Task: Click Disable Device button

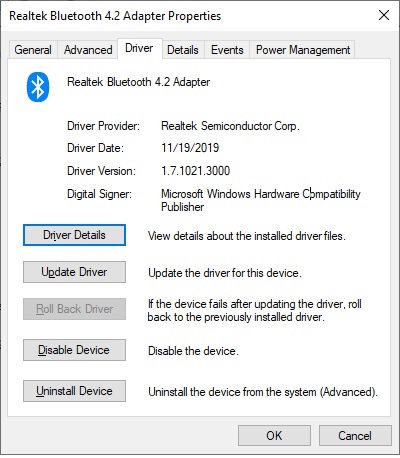Action: click(74, 350)
